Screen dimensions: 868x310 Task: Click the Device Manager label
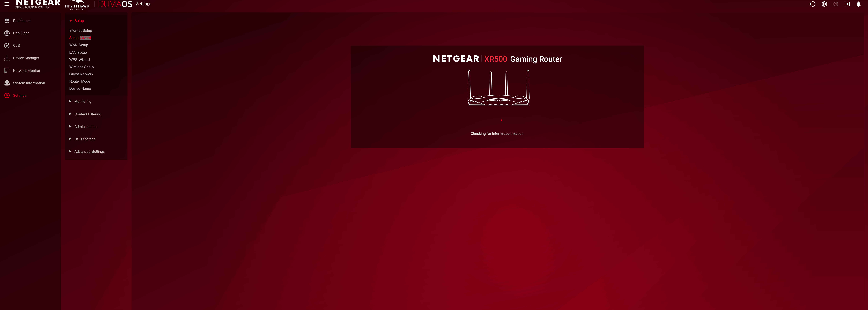pos(26,58)
